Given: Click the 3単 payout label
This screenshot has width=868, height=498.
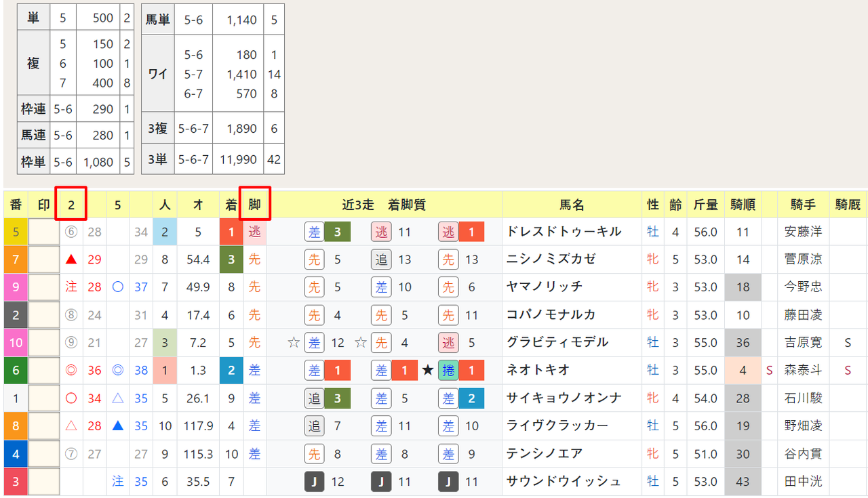Looking at the screenshot, I should pyautogui.click(x=157, y=160).
